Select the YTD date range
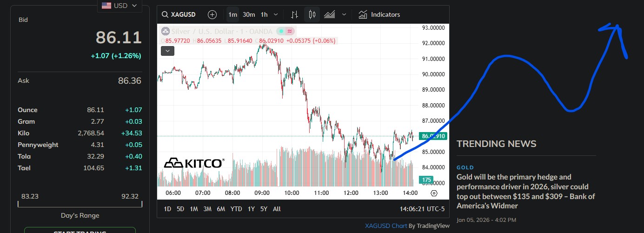This screenshot has height=233, width=644. 236,209
